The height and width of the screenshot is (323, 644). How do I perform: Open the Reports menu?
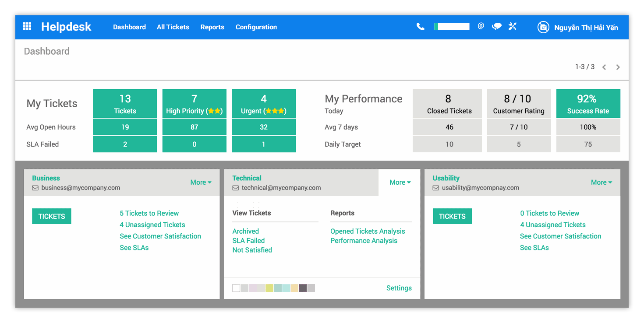[212, 27]
